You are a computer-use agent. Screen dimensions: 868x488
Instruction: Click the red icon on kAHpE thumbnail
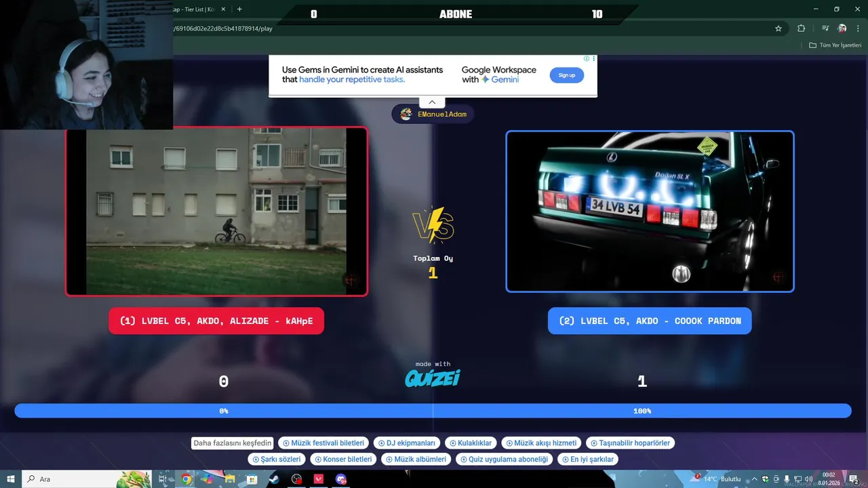[350, 280]
